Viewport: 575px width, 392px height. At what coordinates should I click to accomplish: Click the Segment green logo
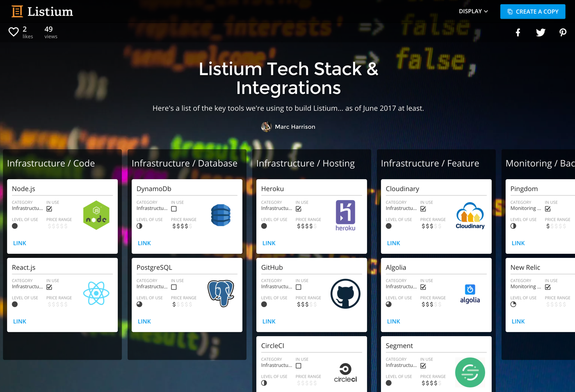click(x=470, y=372)
